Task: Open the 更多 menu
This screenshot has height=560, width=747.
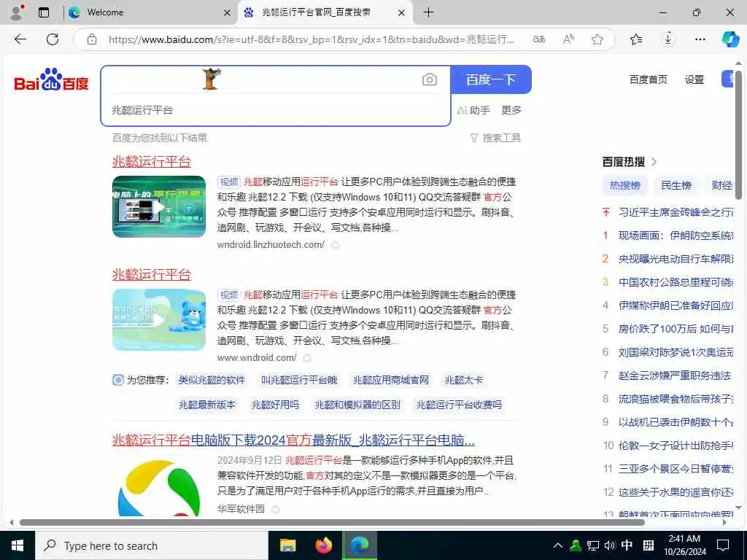Action: pos(511,110)
